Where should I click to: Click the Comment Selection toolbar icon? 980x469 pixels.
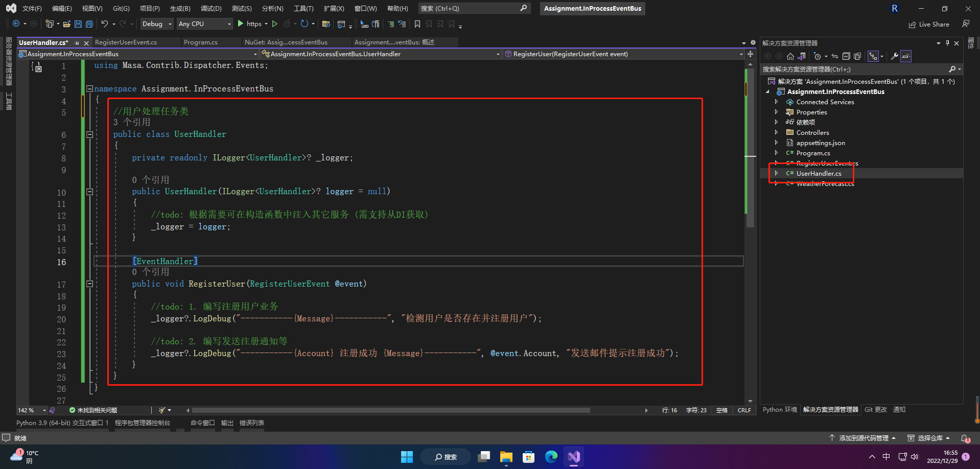point(391,24)
